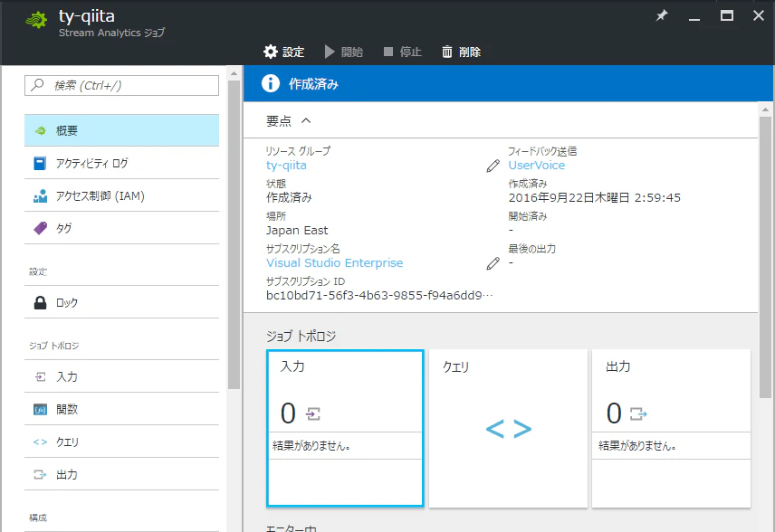This screenshot has height=532, width=775.
Task: Click the creation date 2016年9月22日木曜日 text
Action: tap(595, 197)
